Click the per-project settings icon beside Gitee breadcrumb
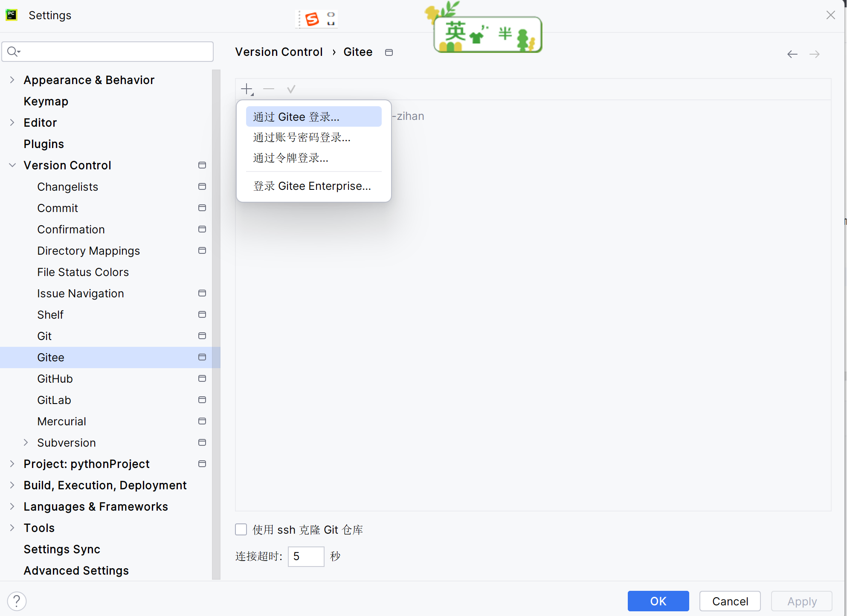The width and height of the screenshot is (847, 616). pos(389,52)
